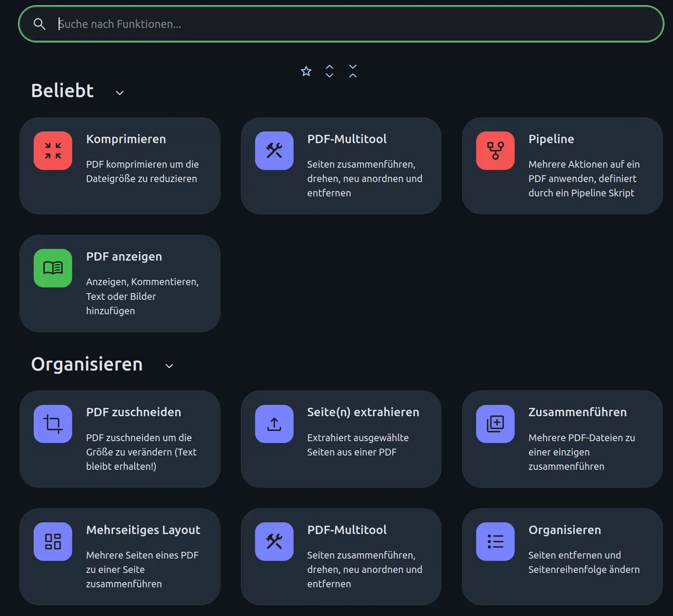The width and height of the screenshot is (673, 616).
Task: Click the Seite(n) extrahieren upload icon
Action: coord(274,424)
